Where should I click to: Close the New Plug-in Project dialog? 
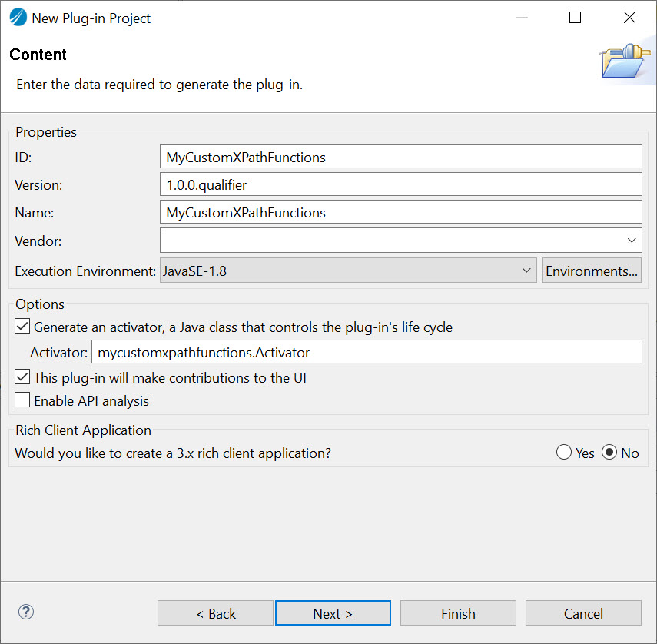tap(629, 18)
